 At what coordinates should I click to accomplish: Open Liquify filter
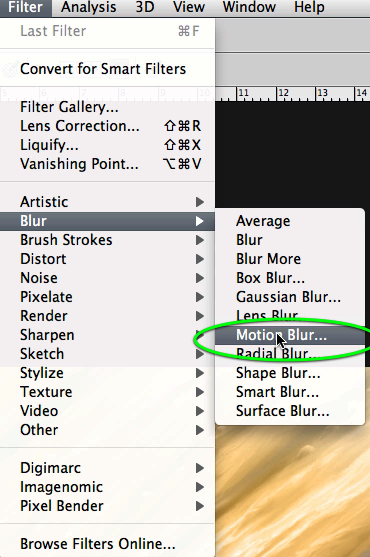click(107, 145)
